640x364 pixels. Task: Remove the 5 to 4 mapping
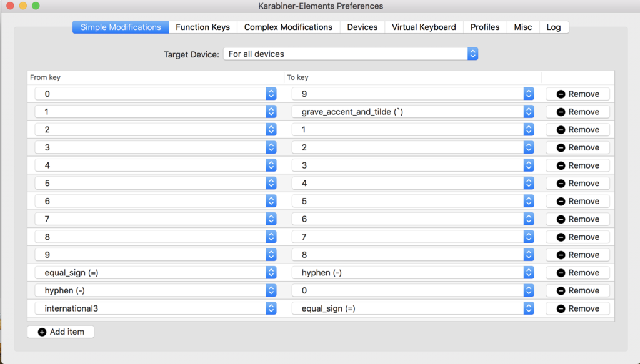coord(578,184)
